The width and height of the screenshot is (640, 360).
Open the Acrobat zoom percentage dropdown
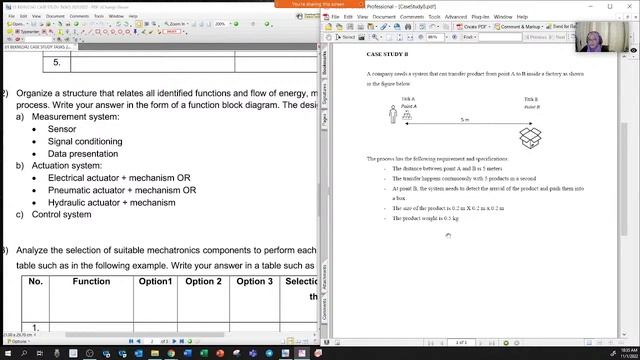click(x=447, y=37)
